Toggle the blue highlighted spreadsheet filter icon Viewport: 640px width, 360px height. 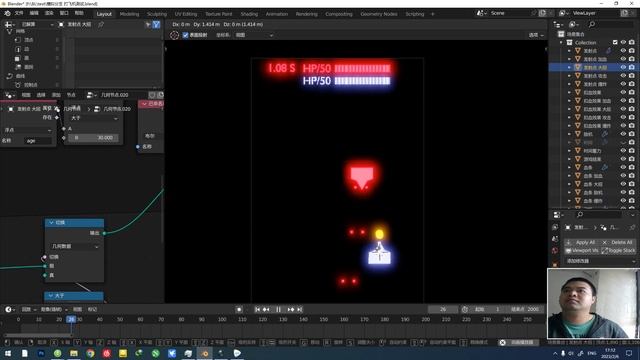tap(156, 24)
